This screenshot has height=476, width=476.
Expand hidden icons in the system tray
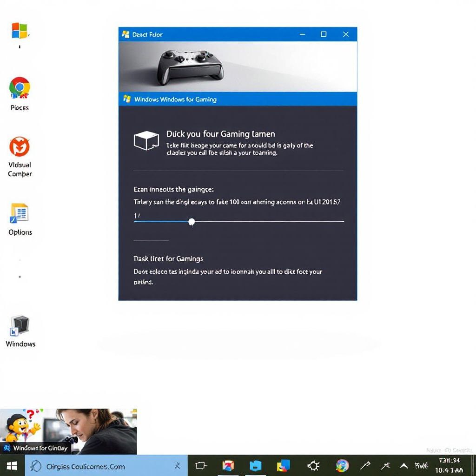[x=403, y=465]
